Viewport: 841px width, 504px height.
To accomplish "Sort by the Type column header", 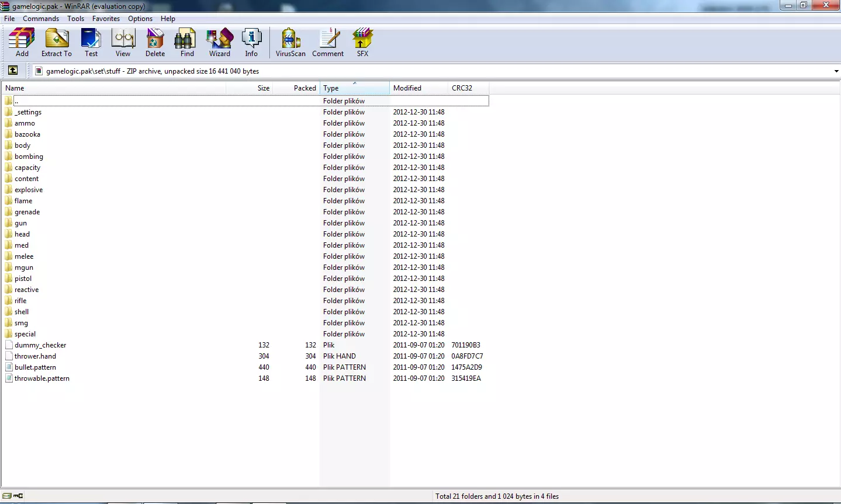I will [x=355, y=88].
